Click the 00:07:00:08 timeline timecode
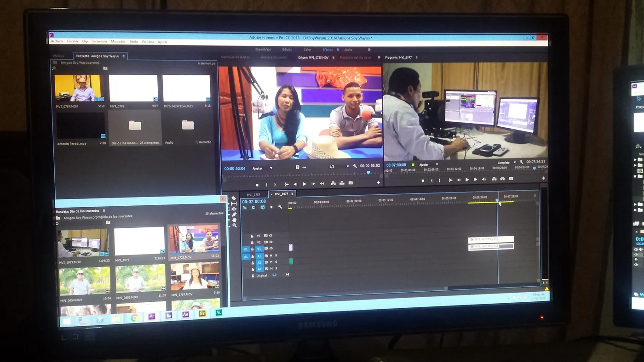 point(254,202)
